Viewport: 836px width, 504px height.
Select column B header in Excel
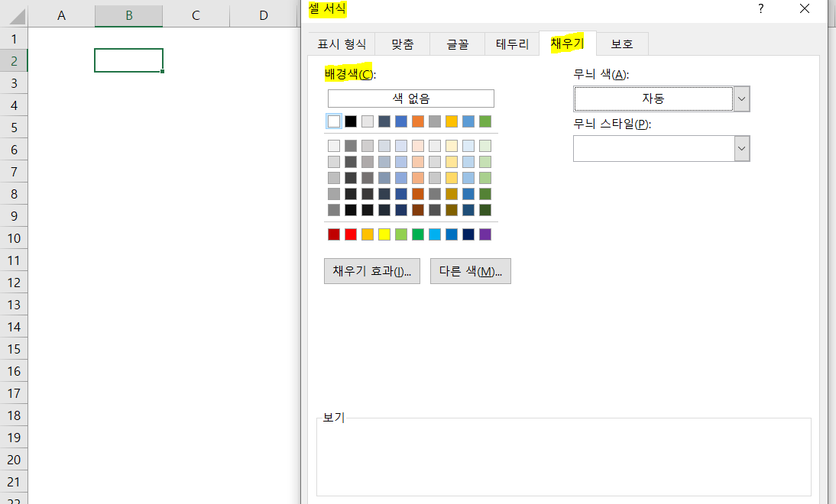129,15
